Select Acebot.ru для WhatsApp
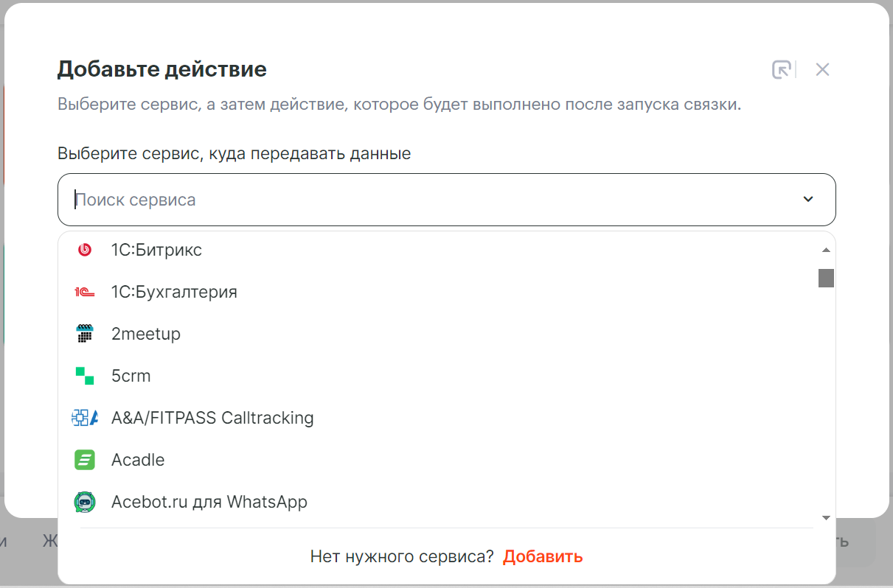Screen dimensions: 893x588 tap(438, 502)
